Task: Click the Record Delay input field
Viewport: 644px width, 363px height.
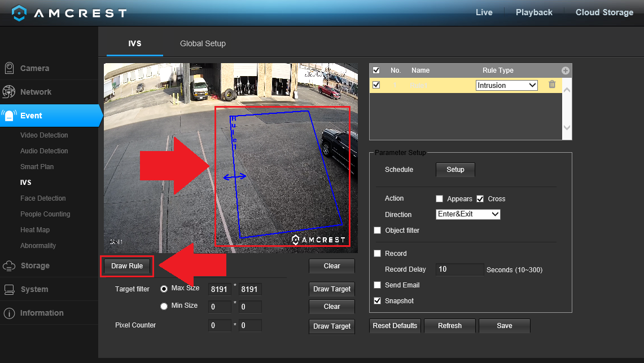Action: click(x=459, y=269)
